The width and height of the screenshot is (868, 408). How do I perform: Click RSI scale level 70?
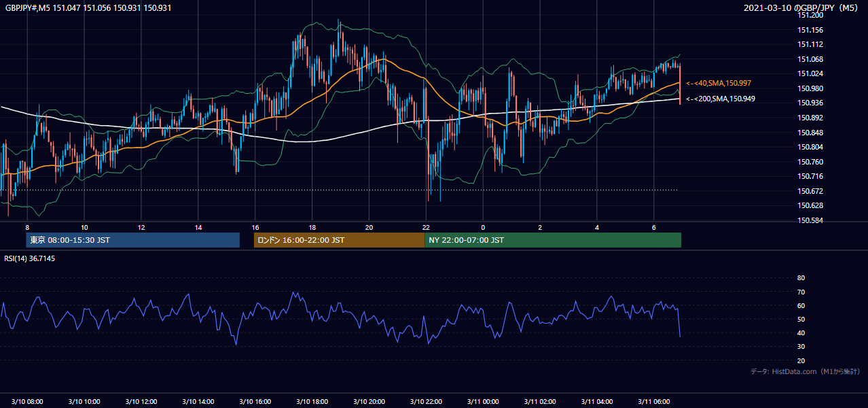(801, 292)
